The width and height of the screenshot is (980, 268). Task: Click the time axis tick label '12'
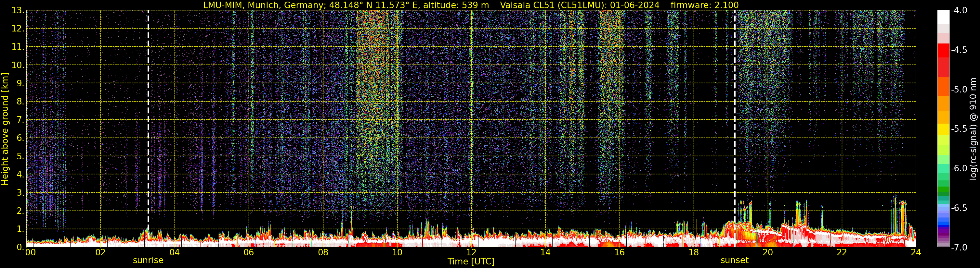471,253
